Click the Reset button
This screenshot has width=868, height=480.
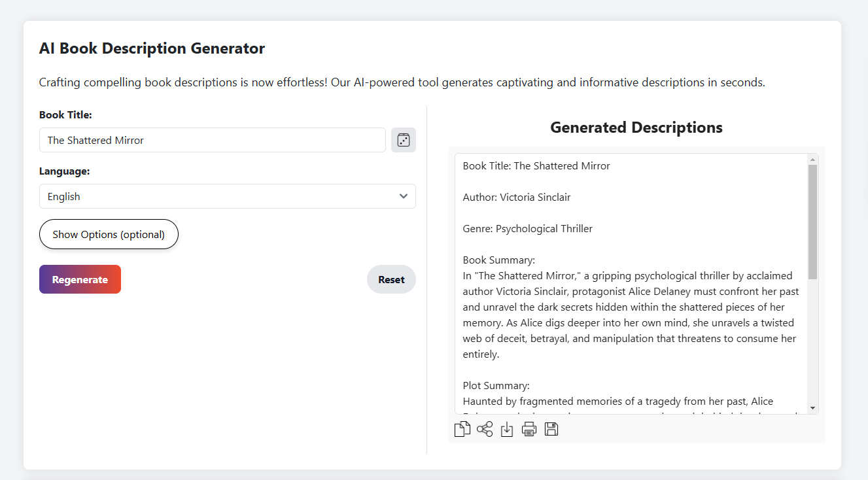click(391, 279)
